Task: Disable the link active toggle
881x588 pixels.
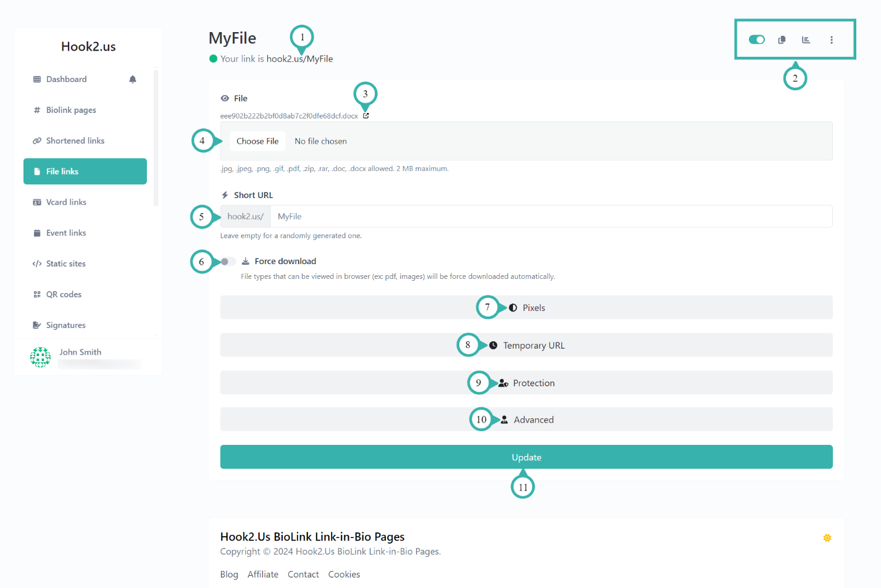Action: pos(756,39)
